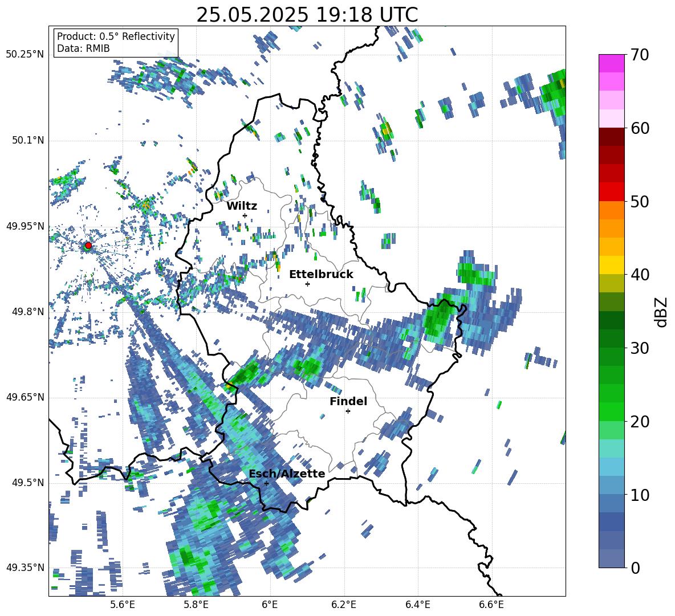The width and height of the screenshot is (675, 616).
Task: Click the 49.5°N latitude label
Action: point(27,483)
